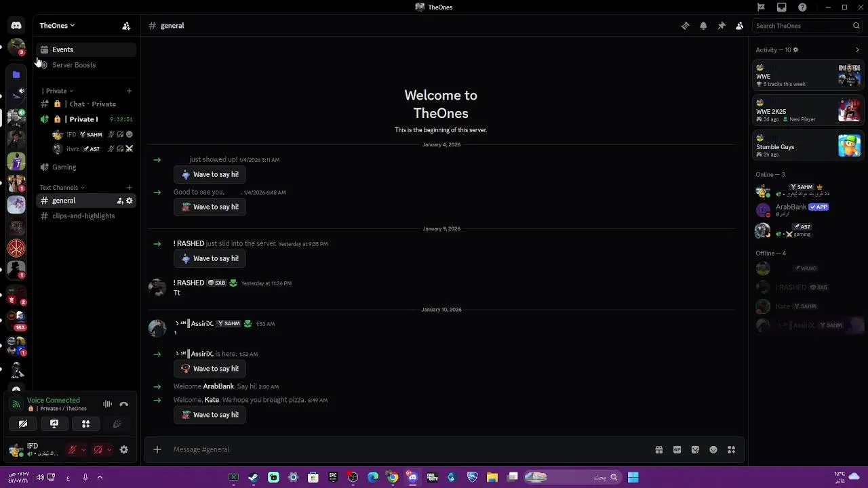Open microphone input options arrow
This screenshot has height=488, width=868.
click(83, 449)
